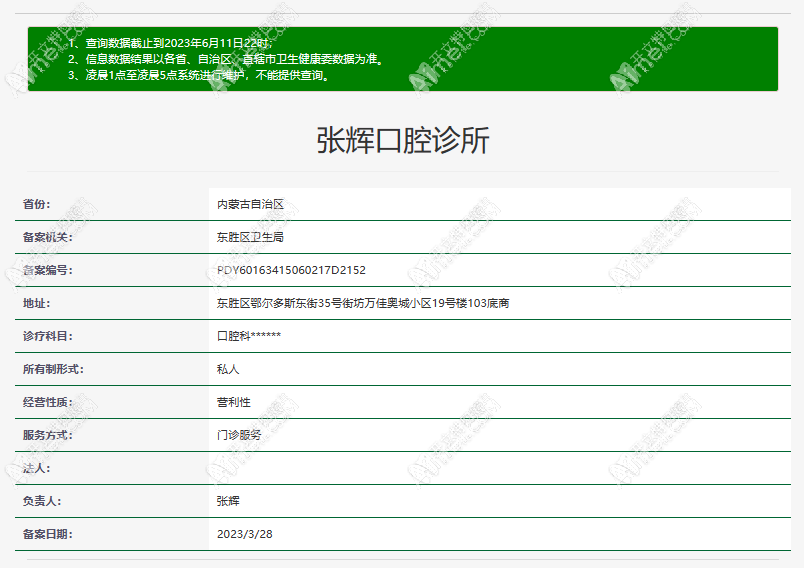Click the value 口腔科******

coord(249,336)
